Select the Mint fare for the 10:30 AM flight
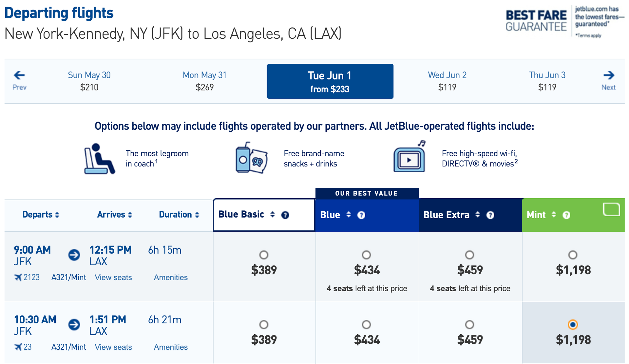 click(573, 325)
